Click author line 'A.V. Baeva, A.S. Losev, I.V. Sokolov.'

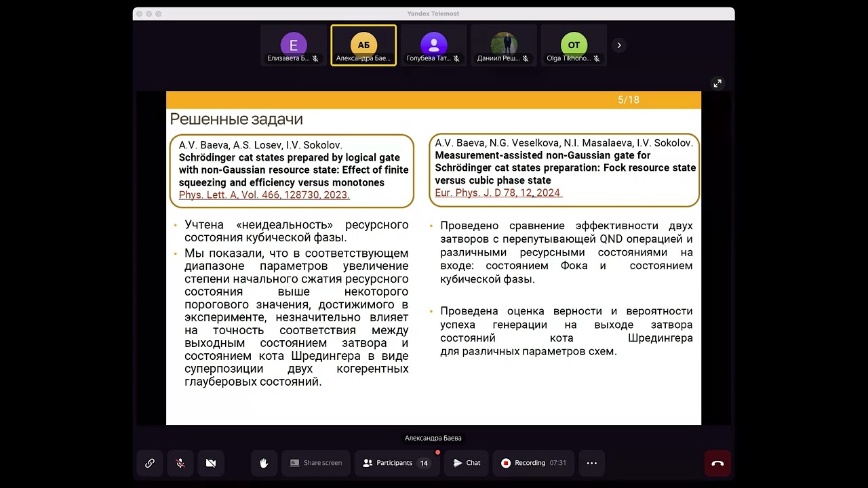pyautogui.click(x=260, y=145)
